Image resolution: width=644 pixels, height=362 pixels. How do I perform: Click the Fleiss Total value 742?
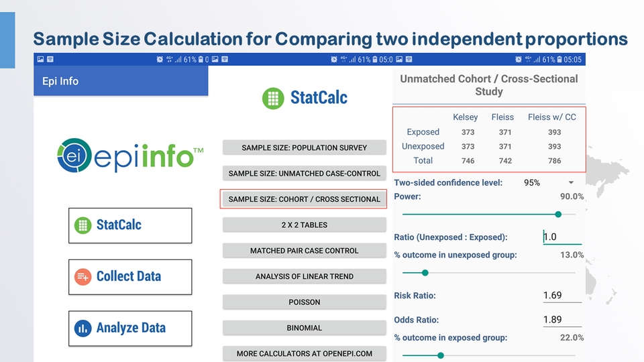tap(505, 161)
